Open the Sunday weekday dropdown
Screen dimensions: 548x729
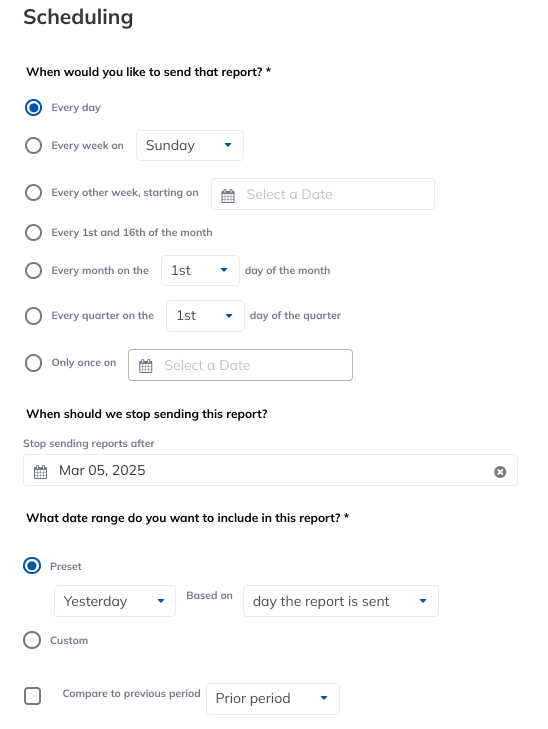coord(190,146)
